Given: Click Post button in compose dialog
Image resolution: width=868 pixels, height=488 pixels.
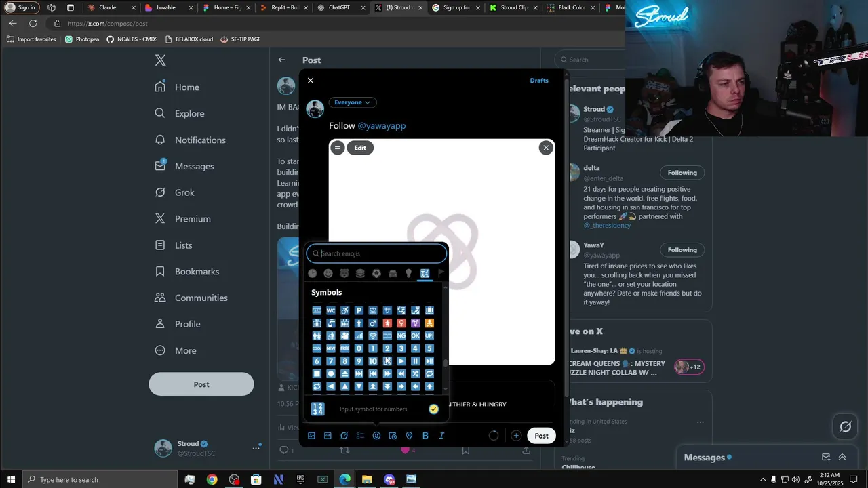Looking at the screenshot, I should pyautogui.click(x=541, y=436).
